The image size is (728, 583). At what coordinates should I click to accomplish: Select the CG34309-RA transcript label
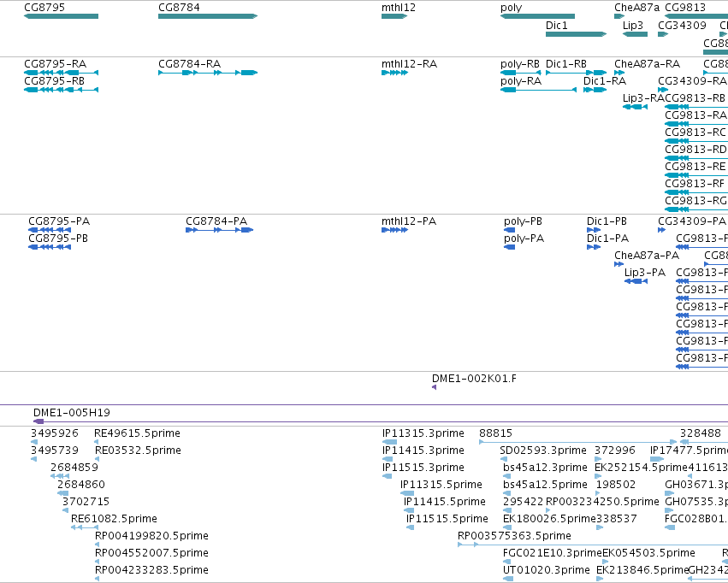point(692,81)
